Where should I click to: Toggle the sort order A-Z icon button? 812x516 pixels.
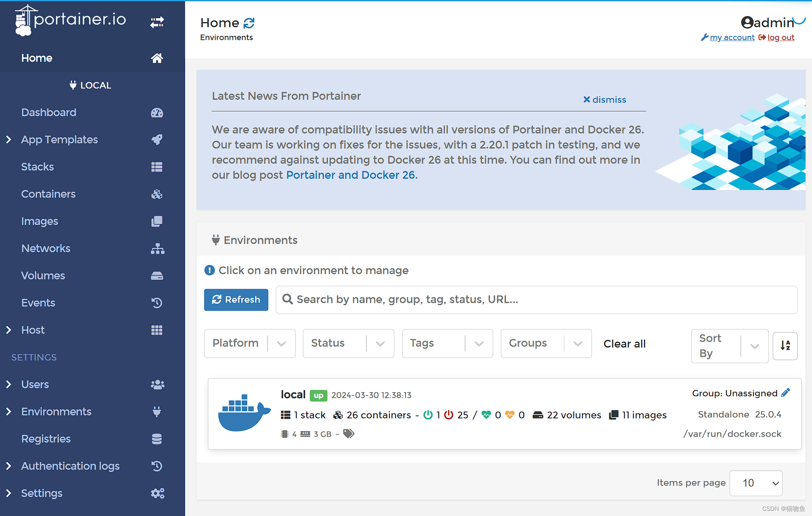click(x=785, y=345)
